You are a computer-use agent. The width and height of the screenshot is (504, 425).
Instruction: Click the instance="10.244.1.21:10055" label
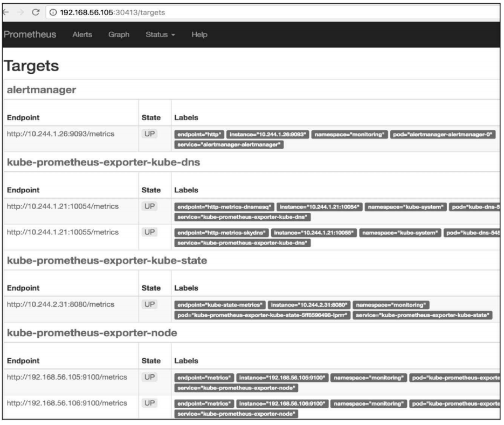click(314, 233)
